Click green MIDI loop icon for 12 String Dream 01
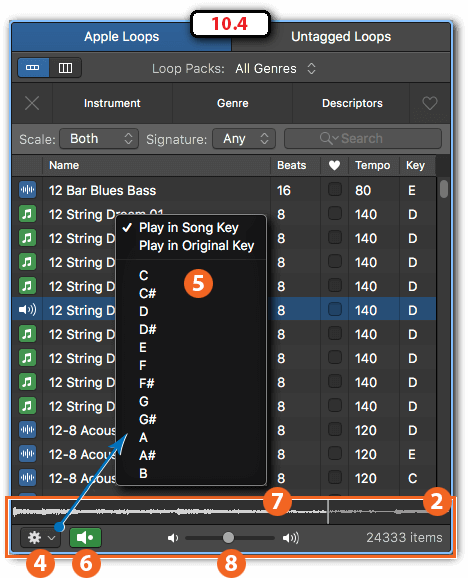The image size is (468, 578). (28, 214)
